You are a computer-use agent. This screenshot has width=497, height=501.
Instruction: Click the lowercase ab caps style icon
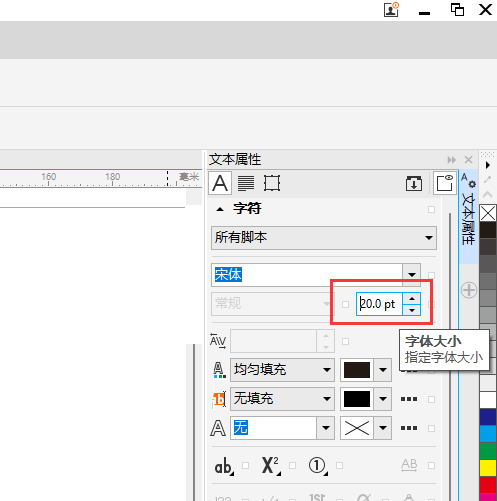(x=224, y=466)
